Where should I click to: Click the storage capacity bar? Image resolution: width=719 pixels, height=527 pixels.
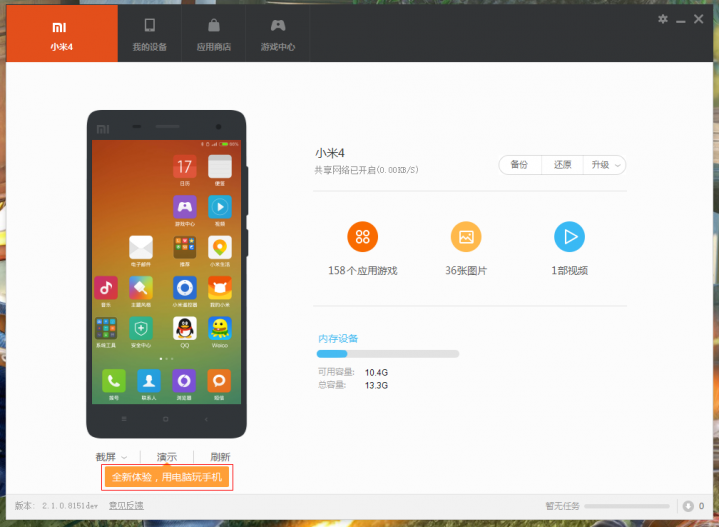(x=388, y=354)
